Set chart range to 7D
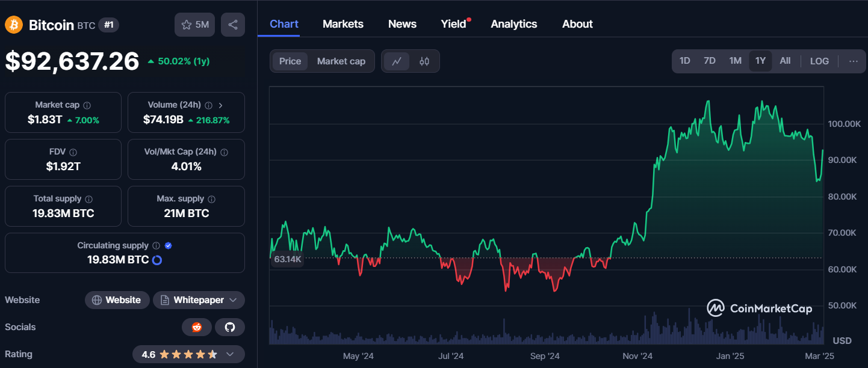The image size is (868, 368). coord(710,61)
